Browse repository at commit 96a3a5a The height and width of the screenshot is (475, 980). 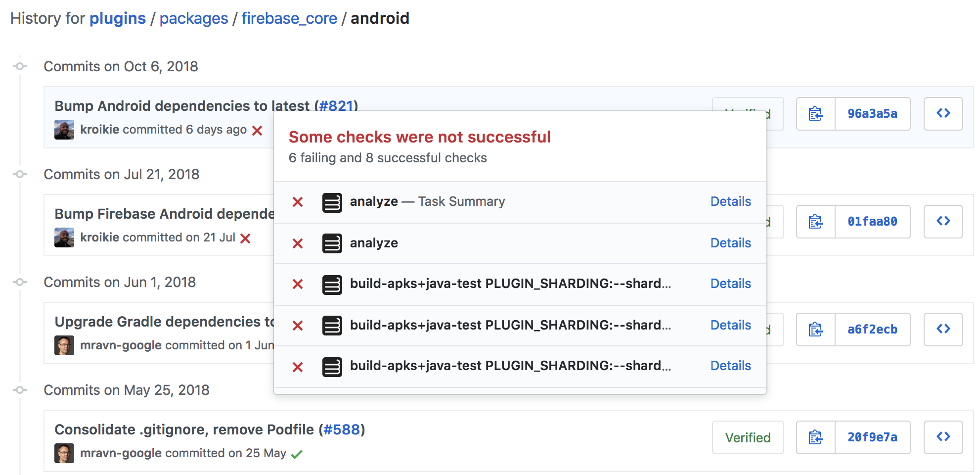pos(942,114)
